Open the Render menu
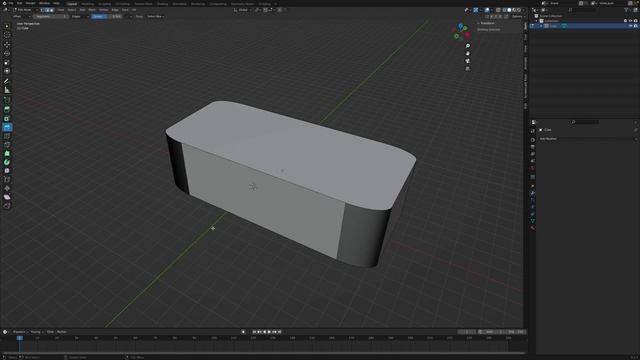This screenshot has width=640, height=360. 31,3
